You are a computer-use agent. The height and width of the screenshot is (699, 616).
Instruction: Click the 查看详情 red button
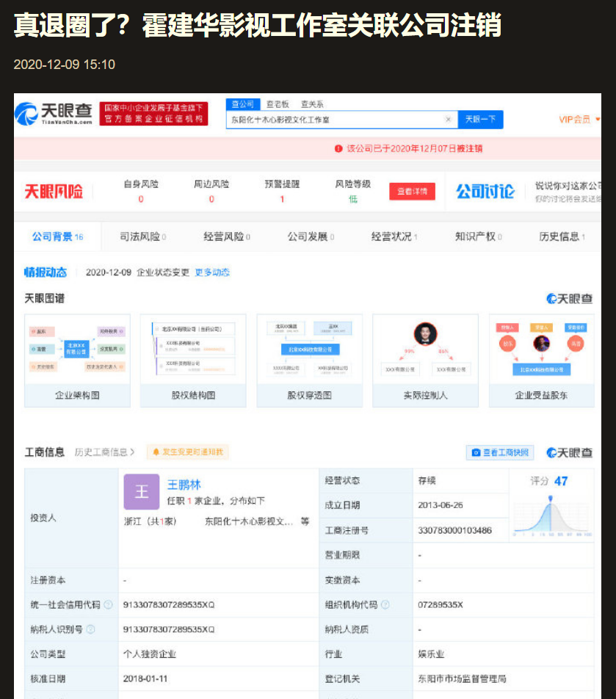413,191
